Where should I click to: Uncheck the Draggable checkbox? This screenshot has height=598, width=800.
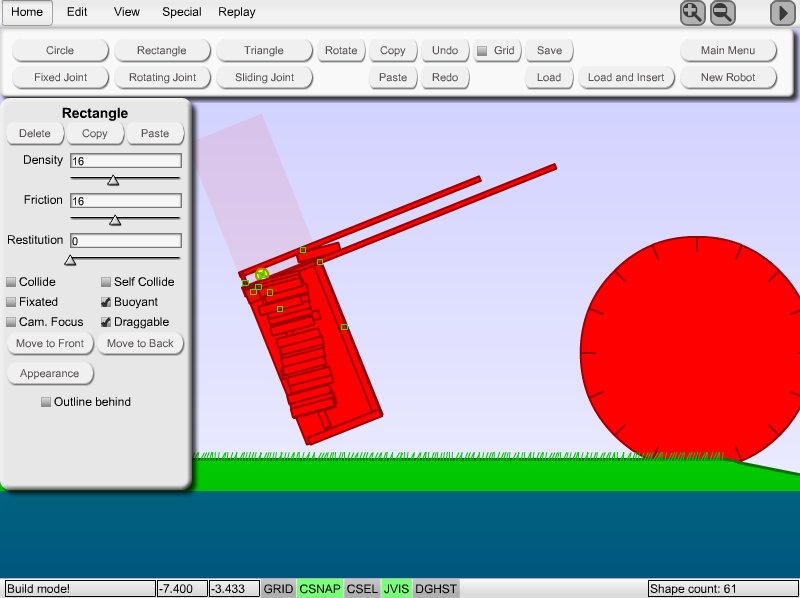[x=106, y=322]
